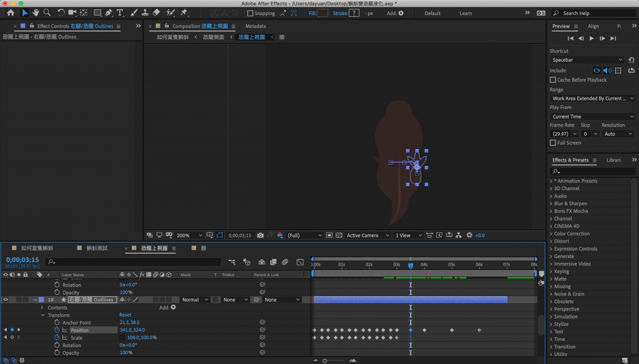Select the Zoom tool in toolbar
Screen dimensions: 639x364
coord(47,12)
